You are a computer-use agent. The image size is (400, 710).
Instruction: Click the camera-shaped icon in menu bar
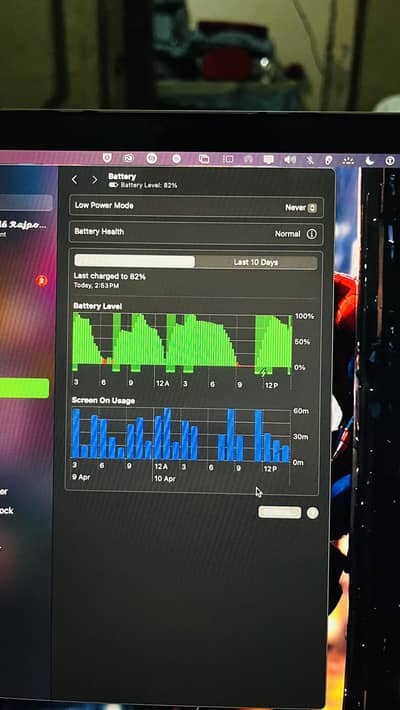click(x=129, y=158)
